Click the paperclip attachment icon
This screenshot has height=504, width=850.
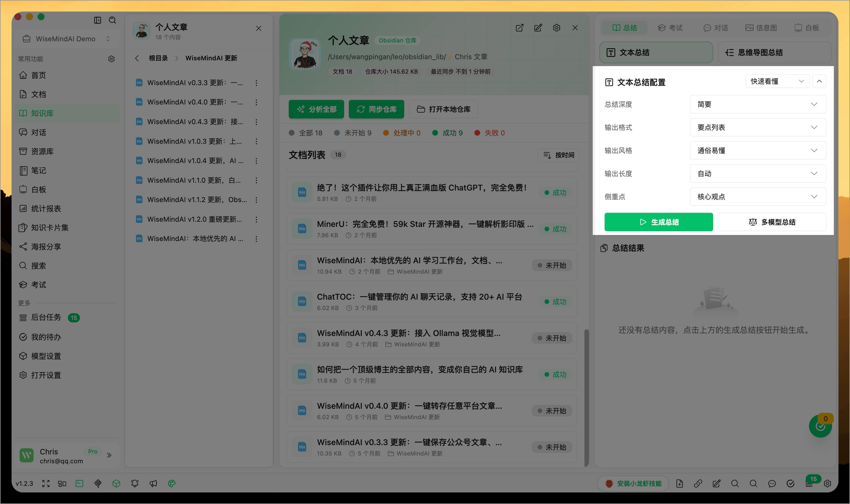(x=98, y=483)
